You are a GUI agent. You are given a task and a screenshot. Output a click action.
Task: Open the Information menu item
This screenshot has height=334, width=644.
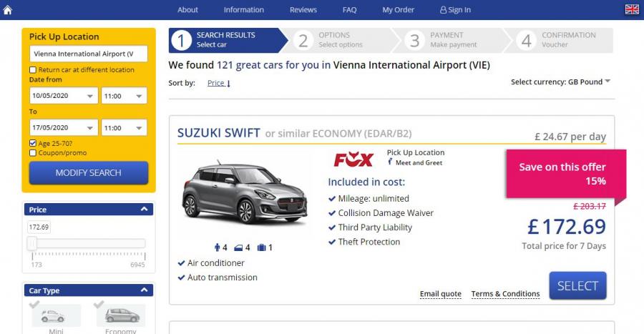pyautogui.click(x=244, y=10)
